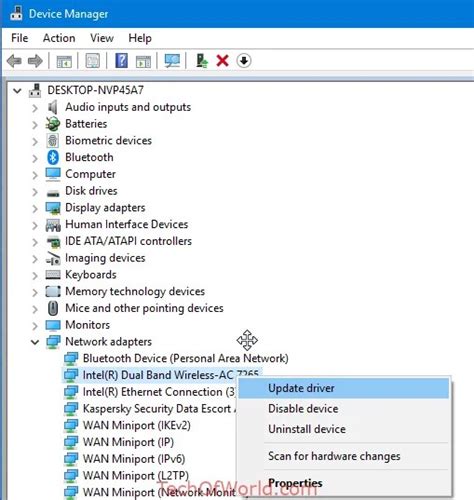Screen dimensions: 474x500
Task: Open the Help menu
Action: (x=140, y=38)
